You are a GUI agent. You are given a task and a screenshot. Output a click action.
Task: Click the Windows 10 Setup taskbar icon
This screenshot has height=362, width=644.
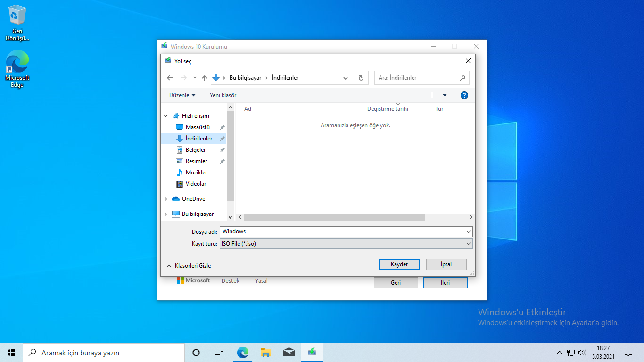pos(312,353)
